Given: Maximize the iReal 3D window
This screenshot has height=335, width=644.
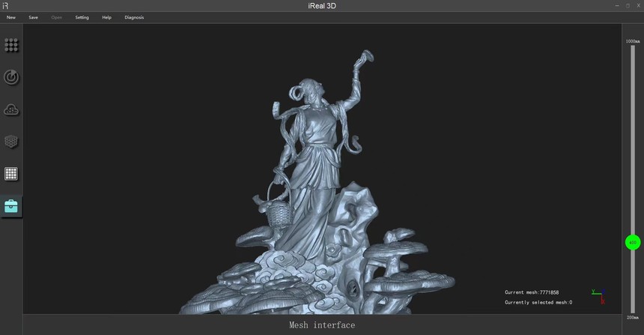Looking at the screenshot, I should [x=628, y=6].
